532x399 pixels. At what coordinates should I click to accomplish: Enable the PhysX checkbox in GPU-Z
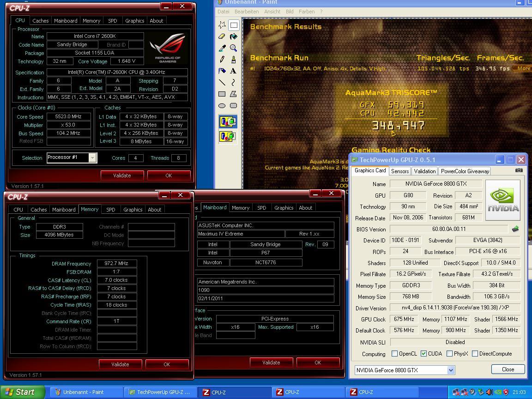tap(449, 354)
